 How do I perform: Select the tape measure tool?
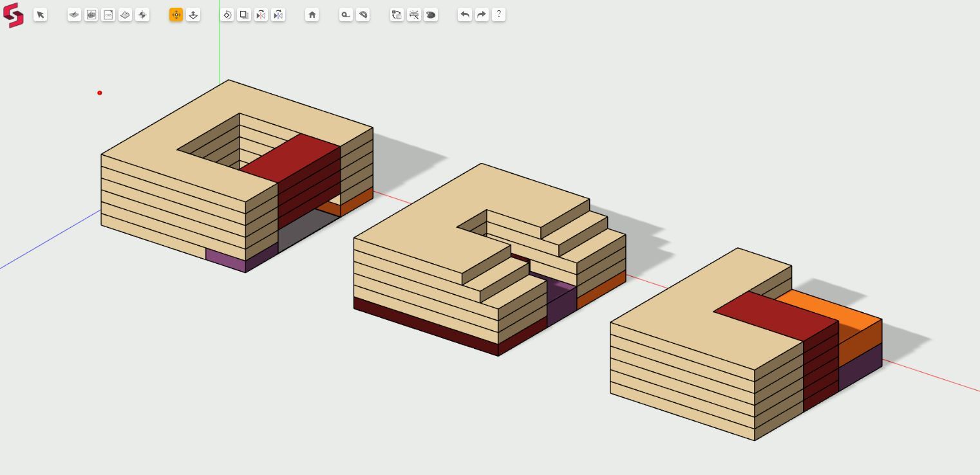click(346, 14)
